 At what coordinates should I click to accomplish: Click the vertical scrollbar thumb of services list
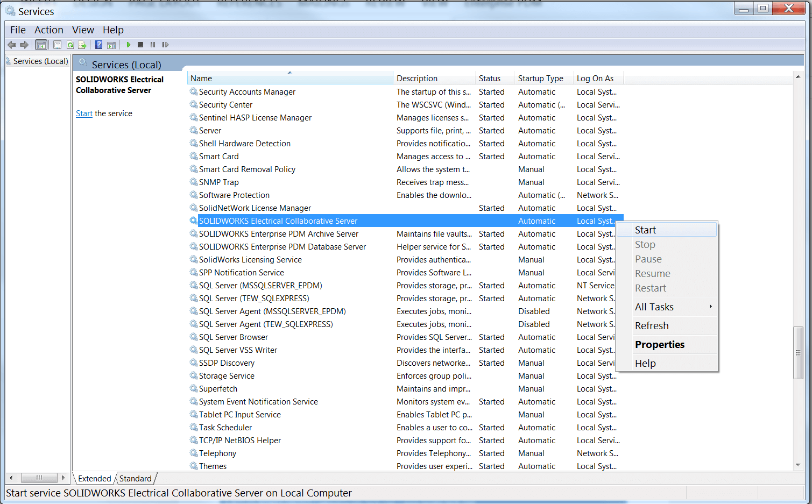798,352
